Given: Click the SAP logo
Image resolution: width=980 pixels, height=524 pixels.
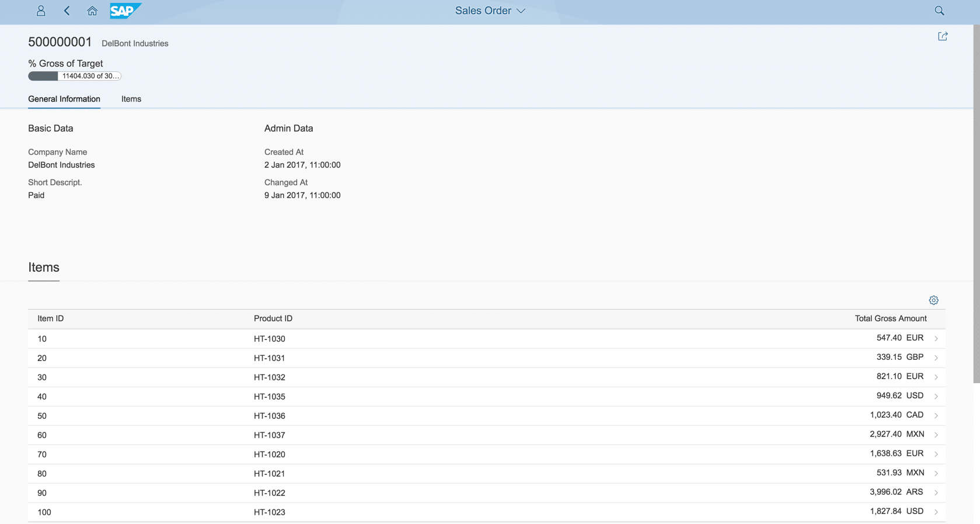Looking at the screenshot, I should coord(125,11).
